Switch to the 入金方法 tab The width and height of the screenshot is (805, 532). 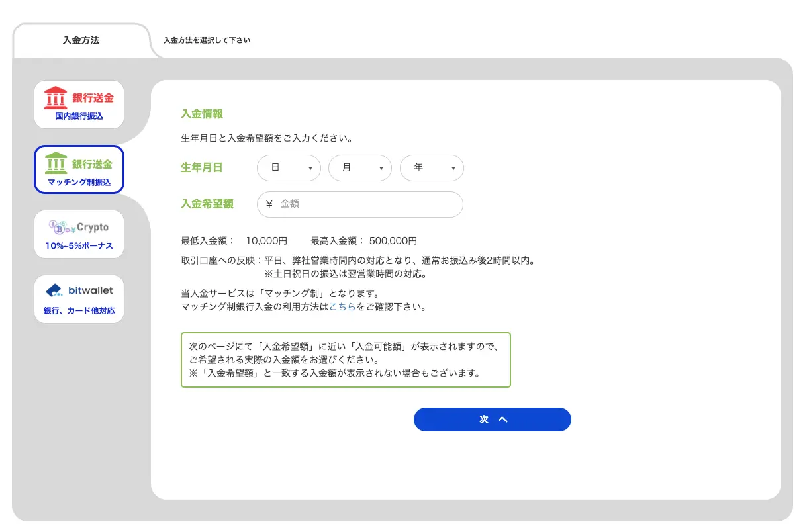click(x=81, y=40)
